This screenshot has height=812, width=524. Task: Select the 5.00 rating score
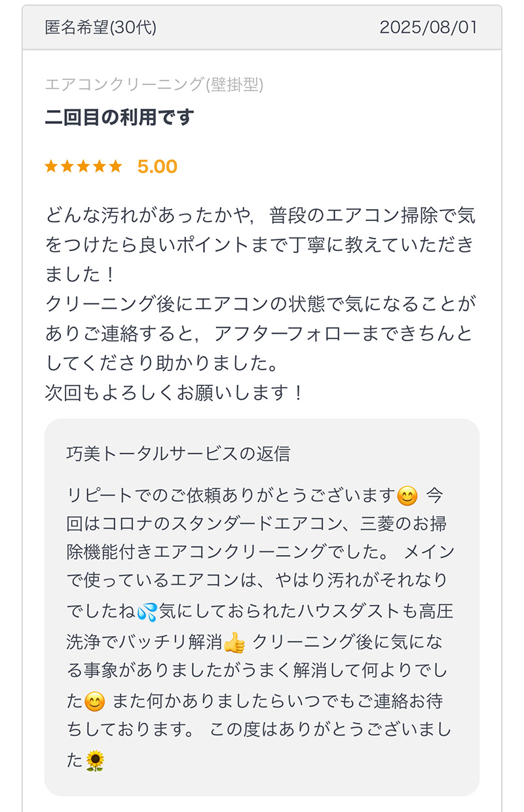(x=157, y=166)
